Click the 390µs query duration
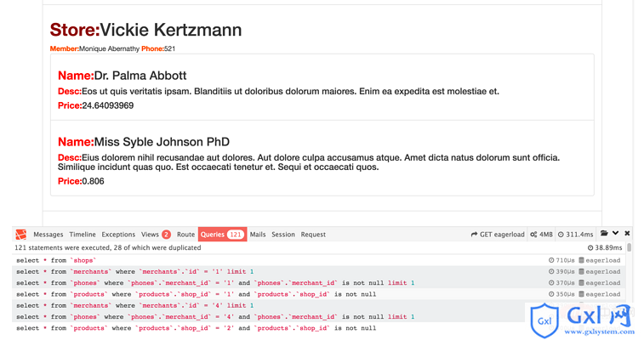 (x=565, y=271)
